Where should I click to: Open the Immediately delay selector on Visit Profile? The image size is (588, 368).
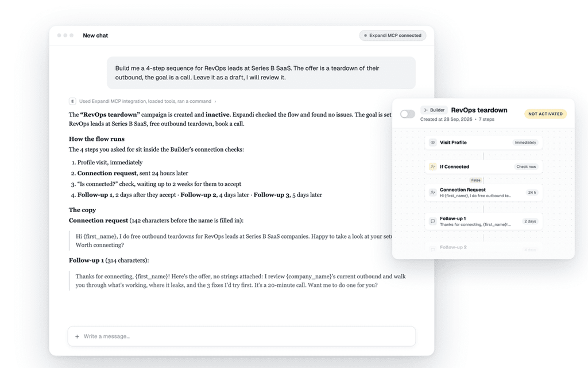(x=525, y=143)
